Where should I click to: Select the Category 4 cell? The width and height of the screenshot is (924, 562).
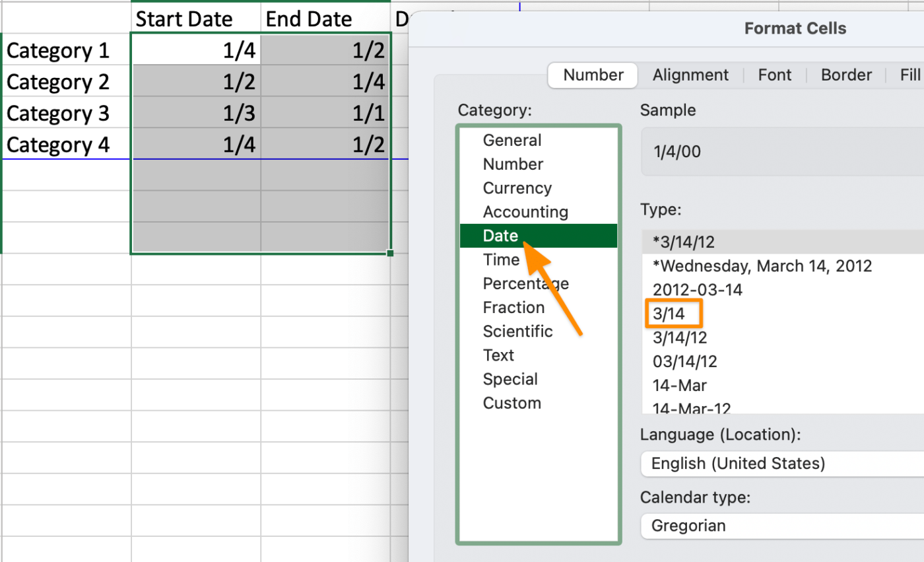67,144
